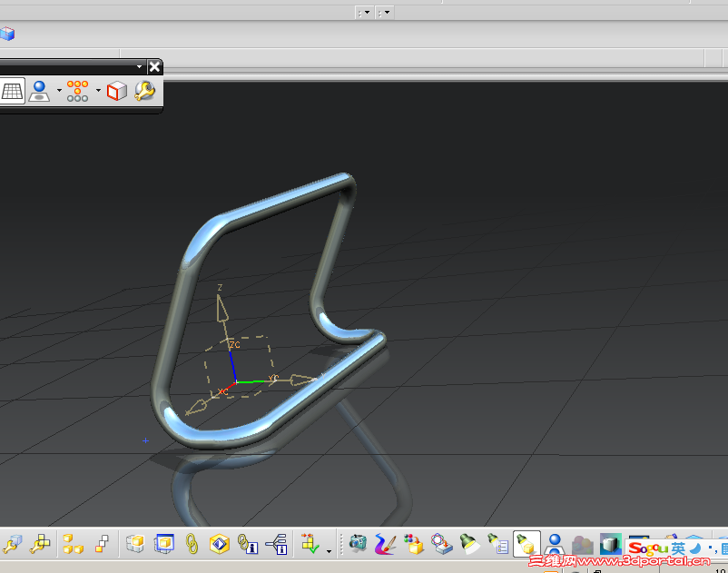Toggle the floor grid display icon
Viewport: 728px width, 573px height.
pos(12,91)
